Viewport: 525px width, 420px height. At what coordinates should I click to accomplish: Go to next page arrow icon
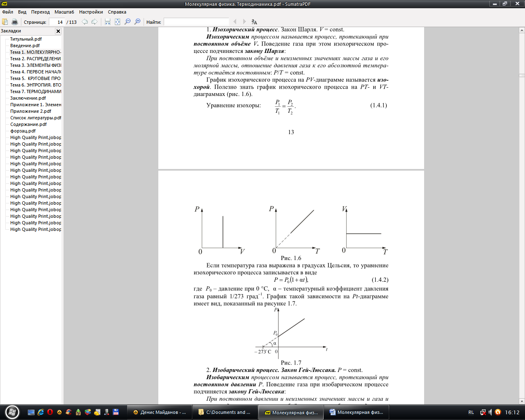(94, 22)
